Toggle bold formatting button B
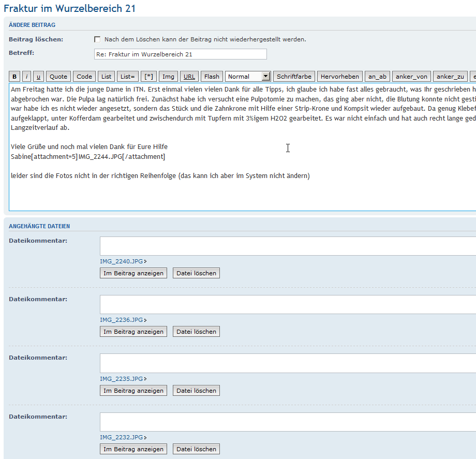476x459 pixels. click(x=14, y=77)
